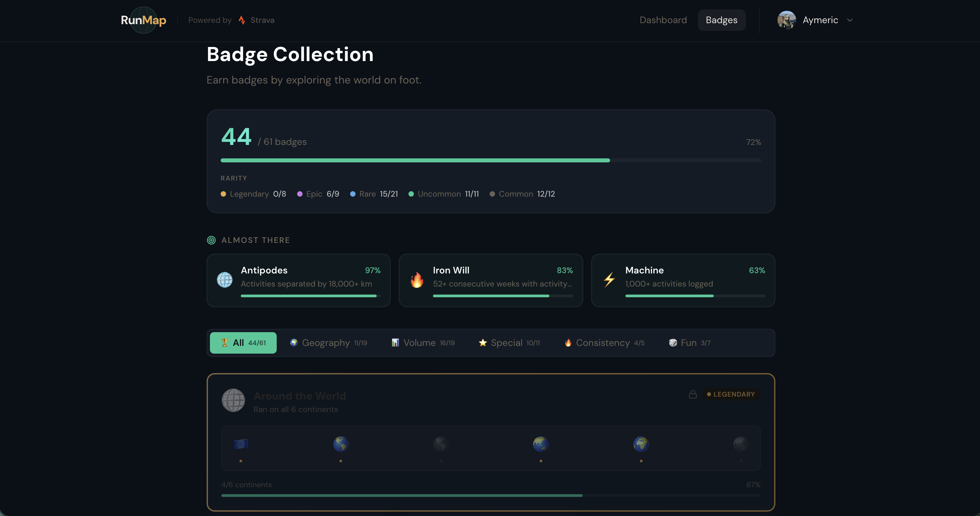
Task: Filter by the Volume category tab
Action: [423, 343]
